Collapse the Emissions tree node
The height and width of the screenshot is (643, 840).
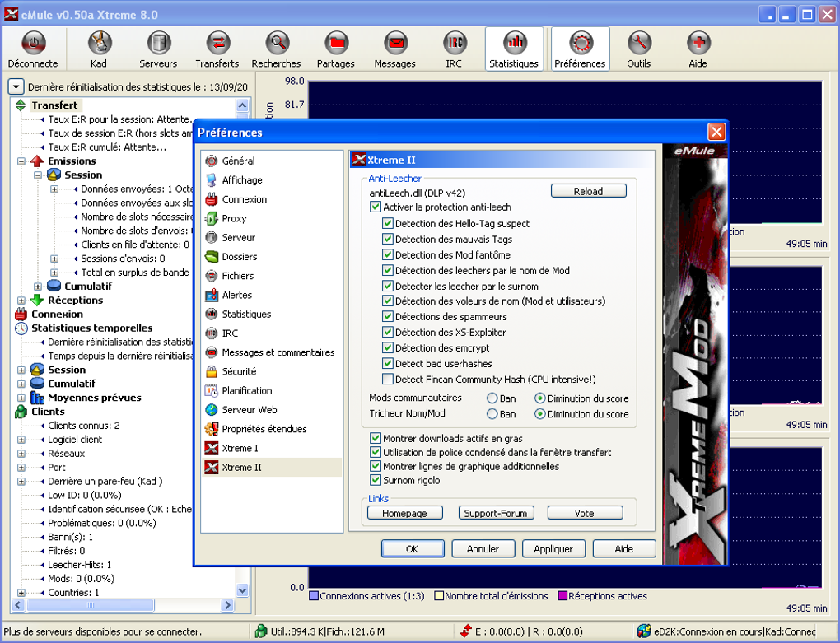tap(21, 161)
